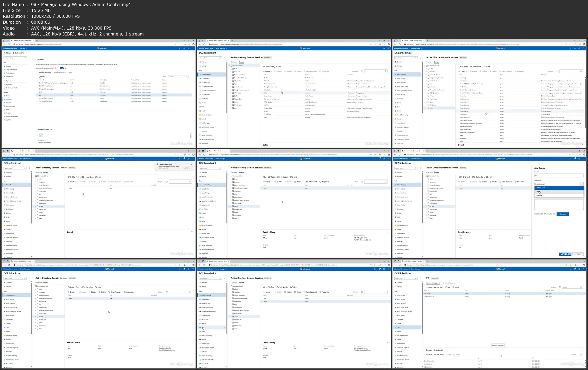DNS page: collapse tools sidebar with chevron

[420, 278]
